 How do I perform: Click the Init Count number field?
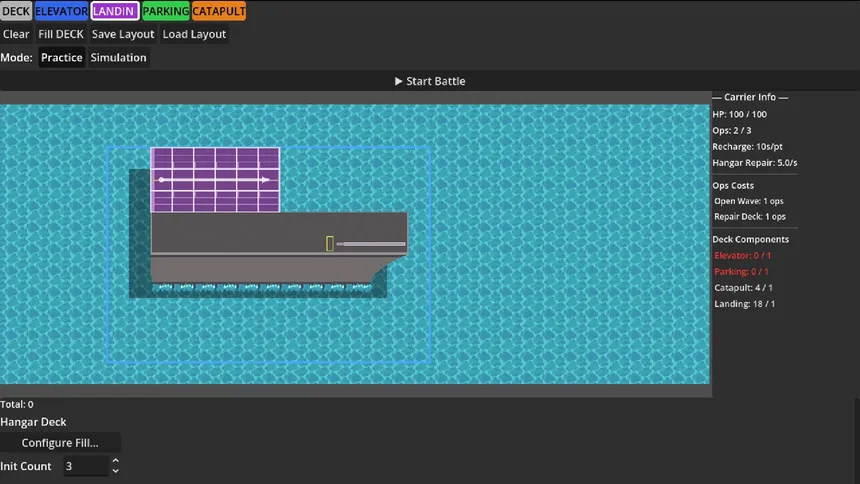(x=84, y=466)
